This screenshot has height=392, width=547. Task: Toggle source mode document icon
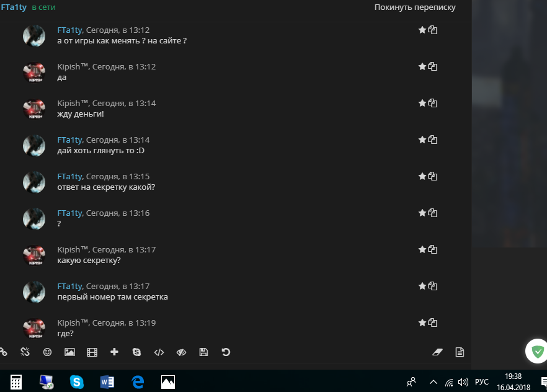click(x=460, y=352)
